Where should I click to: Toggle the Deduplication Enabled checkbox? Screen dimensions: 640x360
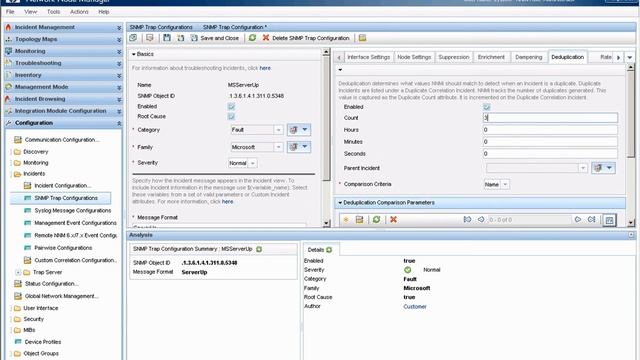(487, 107)
